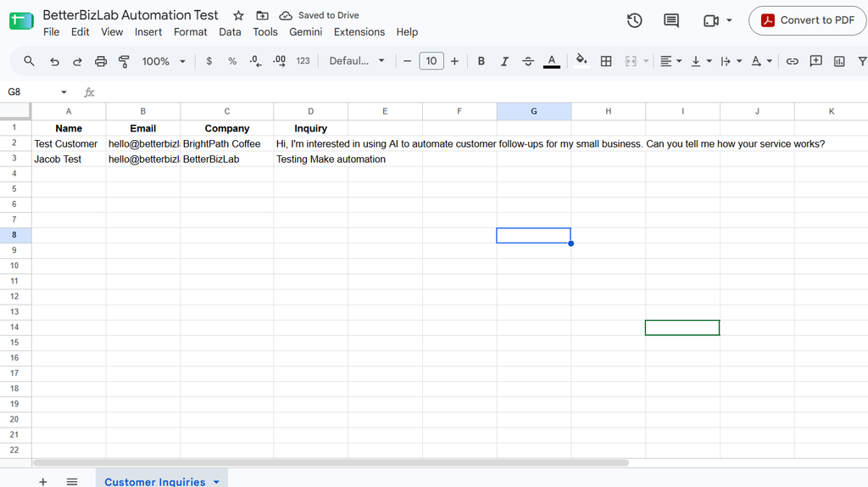Open the search menus magnifier icon
868x487 pixels.
[x=29, y=61]
